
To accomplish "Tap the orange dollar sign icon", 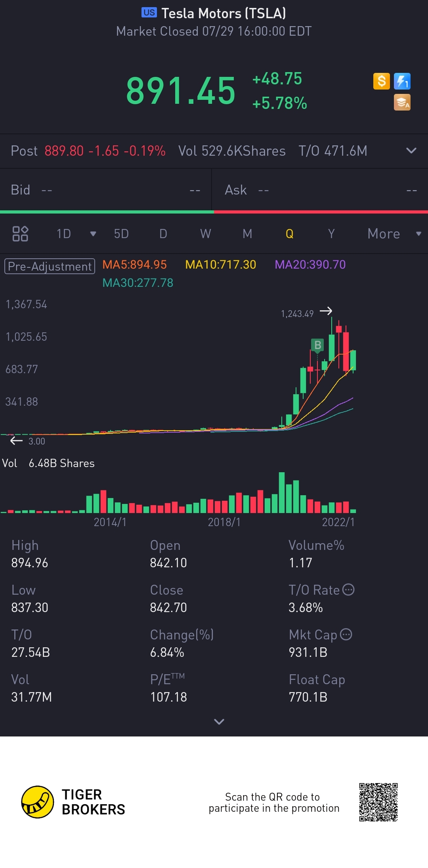I will click(x=382, y=81).
